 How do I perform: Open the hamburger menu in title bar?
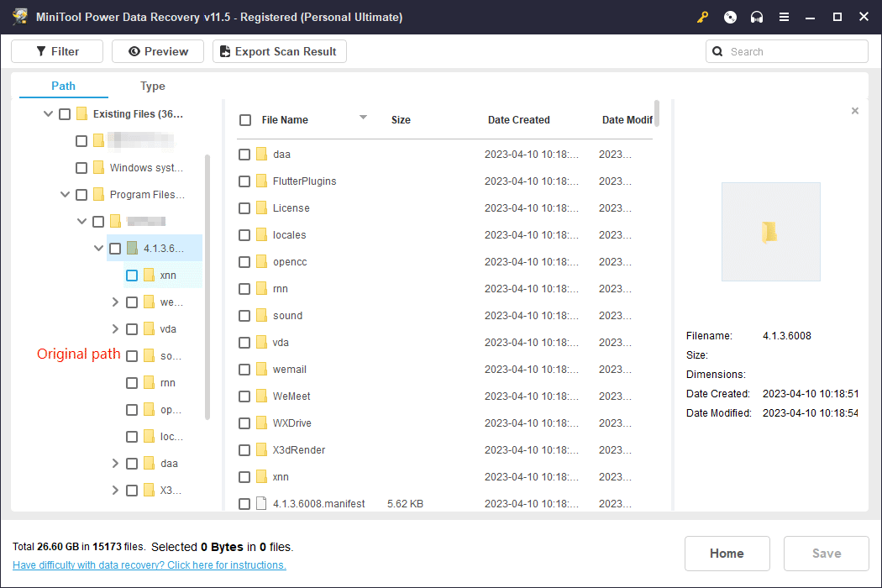pos(784,17)
